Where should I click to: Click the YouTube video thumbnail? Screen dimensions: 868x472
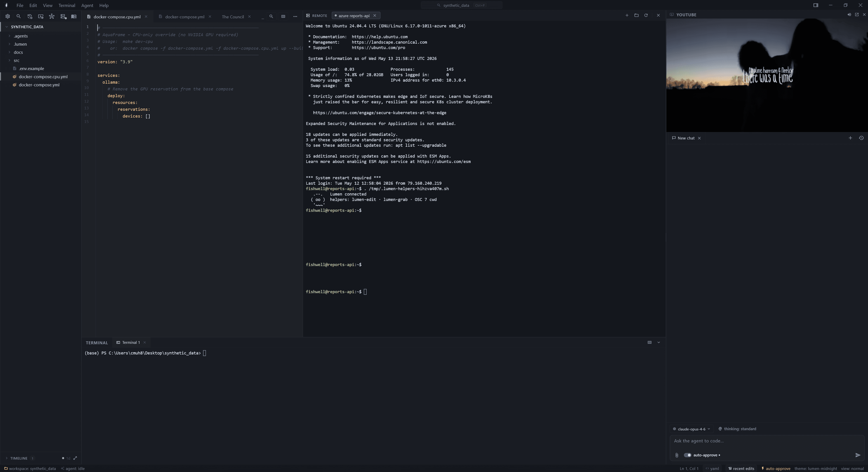tap(767, 75)
